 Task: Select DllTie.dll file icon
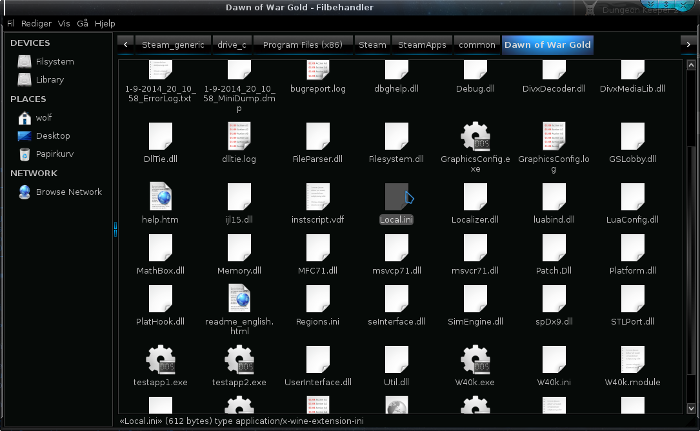(160, 136)
